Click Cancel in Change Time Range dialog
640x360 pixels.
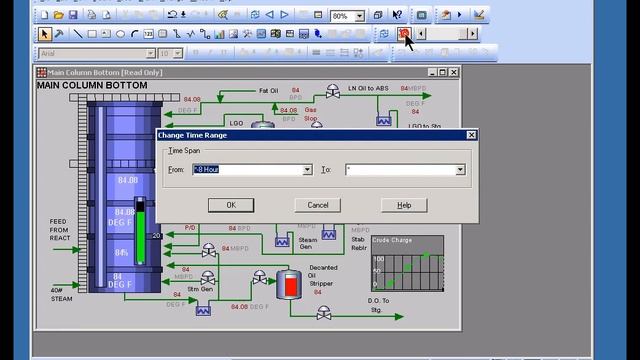[x=318, y=205]
